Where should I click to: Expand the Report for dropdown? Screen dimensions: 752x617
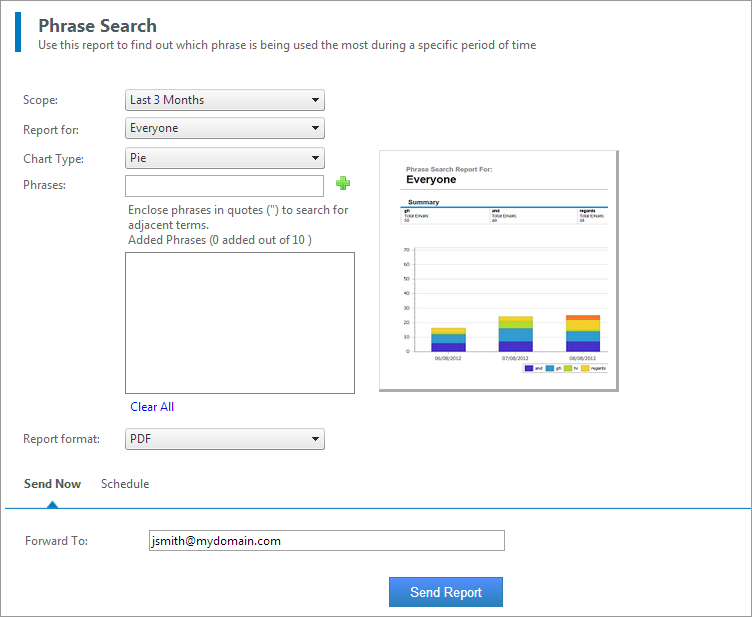click(x=225, y=128)
